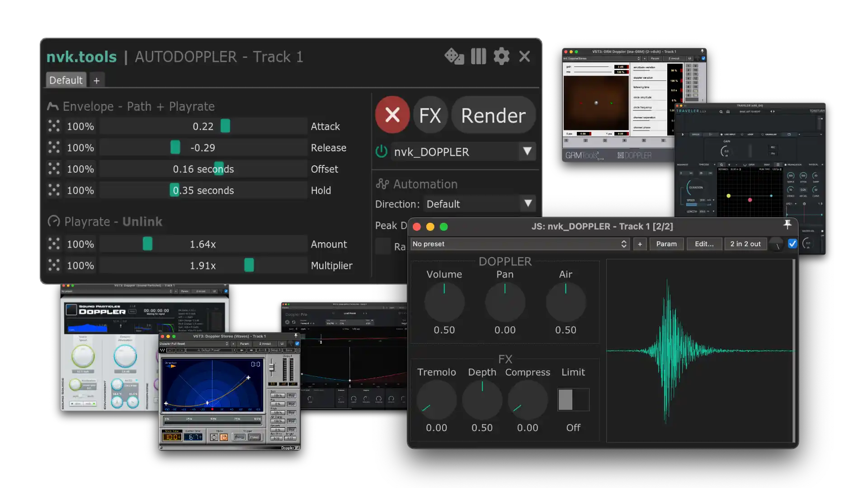Toggle the power switch next to nvk_DOPPLER
Image resolution: width=868 pixels, height=488 pixels.
pyautogui.click(x=382, y=152)
